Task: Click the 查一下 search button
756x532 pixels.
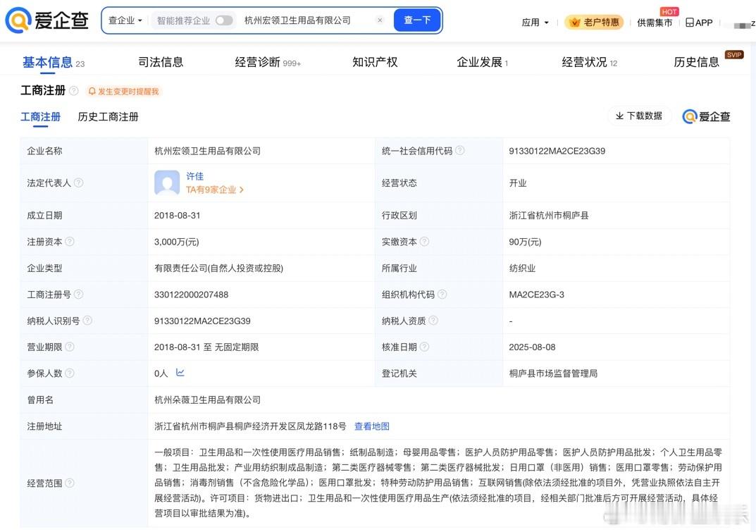Action: pos(417,20)
